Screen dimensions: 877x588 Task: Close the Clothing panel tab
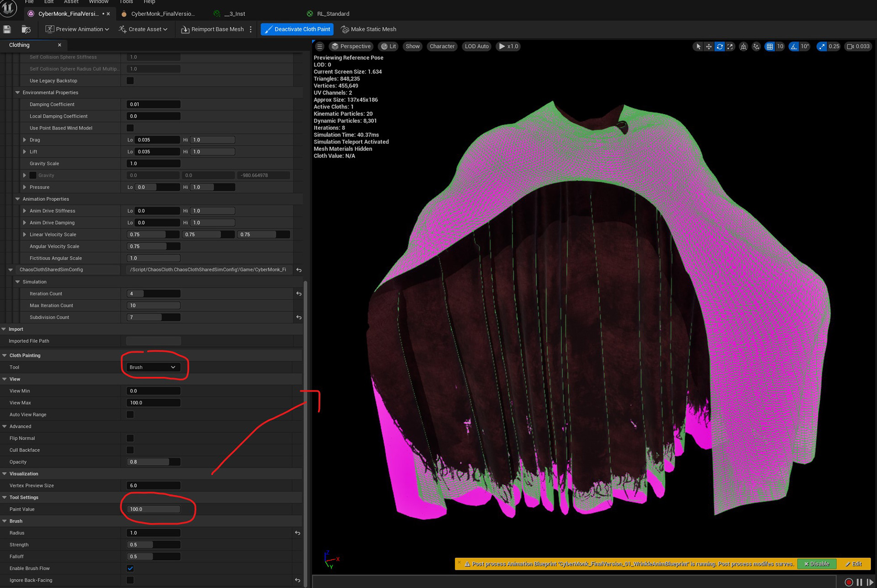pyautogui.click(x=59, y=45)
